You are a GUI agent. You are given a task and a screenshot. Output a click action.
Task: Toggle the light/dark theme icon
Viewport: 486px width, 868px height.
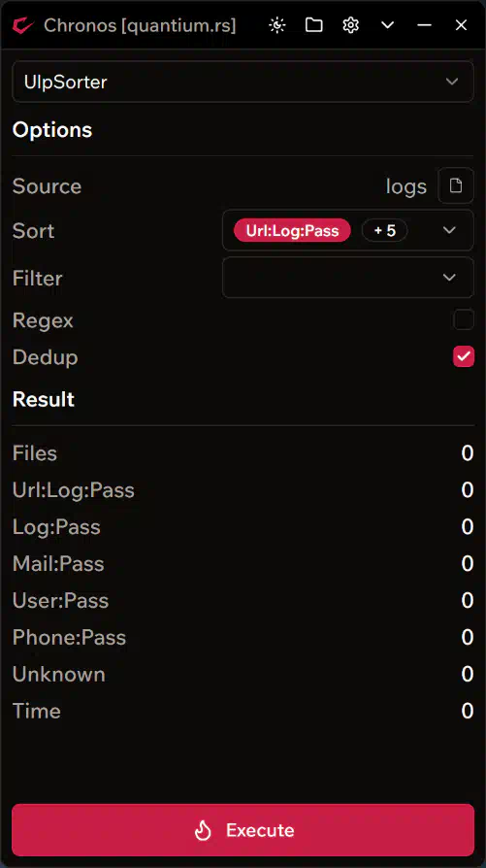click(277, 25)
